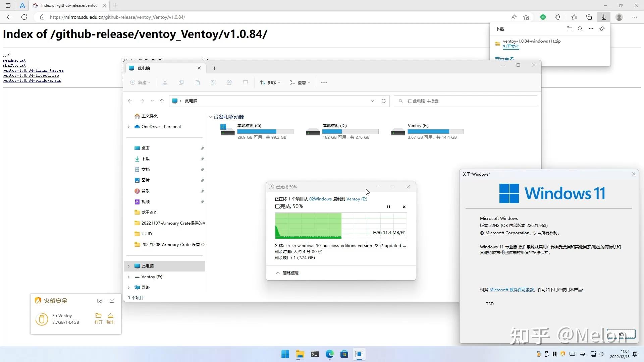The width and height of the screenshot is (644, 362).
Task: Expand the Ventoy (E:) tree item
Action: [128, 277]
